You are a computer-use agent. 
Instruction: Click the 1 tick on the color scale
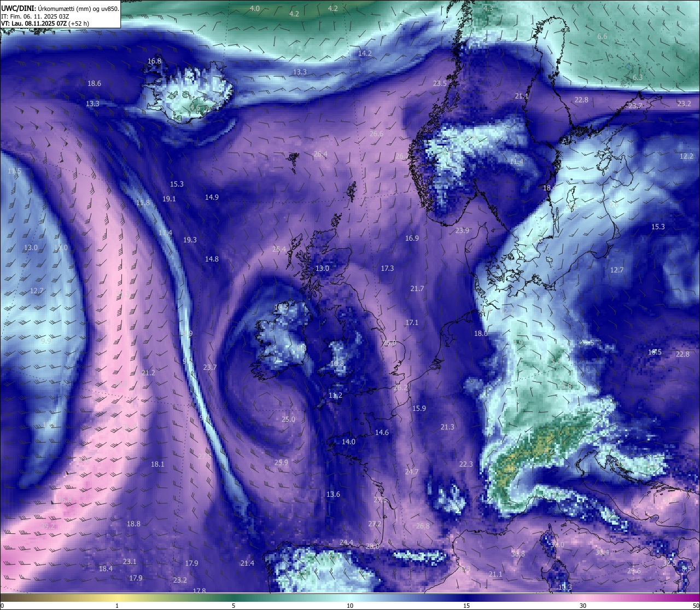(117, 606)
